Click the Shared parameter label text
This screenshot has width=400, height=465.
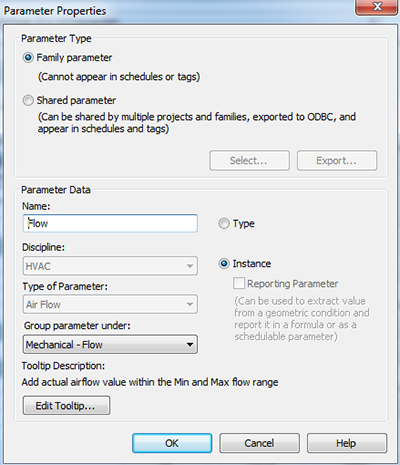tap(76, 100)
